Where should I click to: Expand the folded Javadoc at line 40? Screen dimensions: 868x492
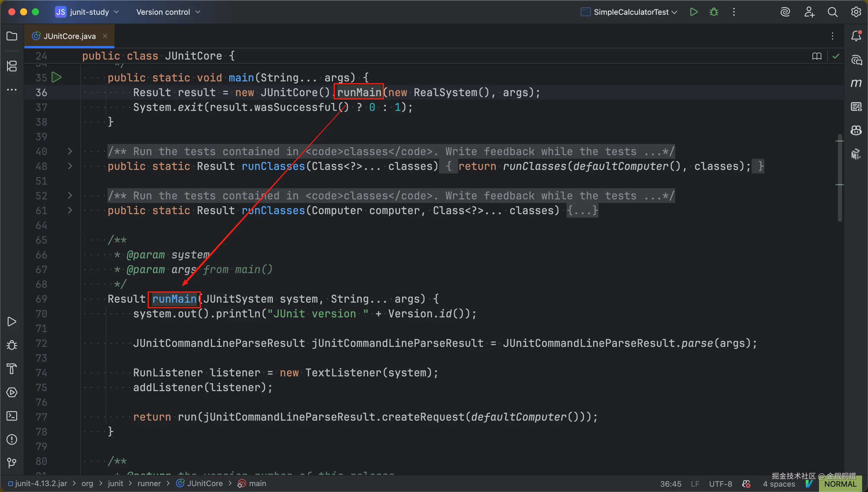click(x=70, y=151)
